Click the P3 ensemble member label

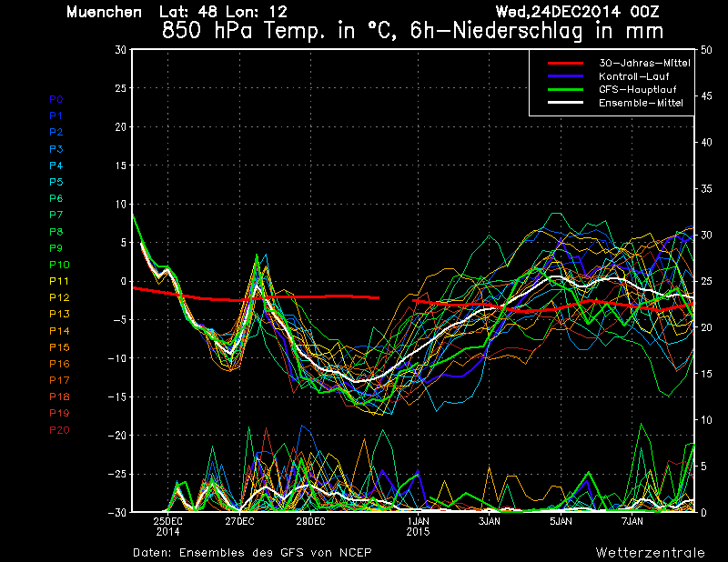[x=56, y=149]
